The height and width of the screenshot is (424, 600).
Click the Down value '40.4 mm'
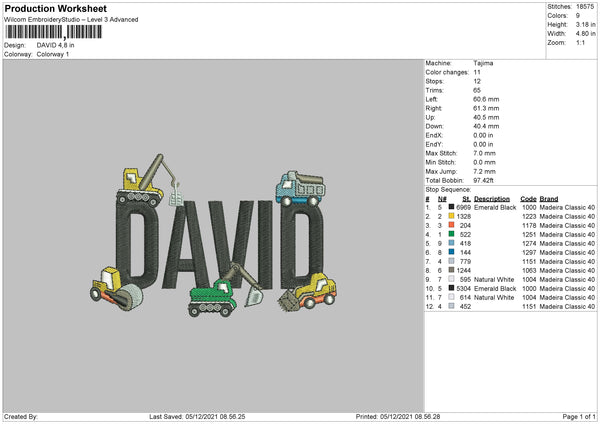(x=486, y=126)
